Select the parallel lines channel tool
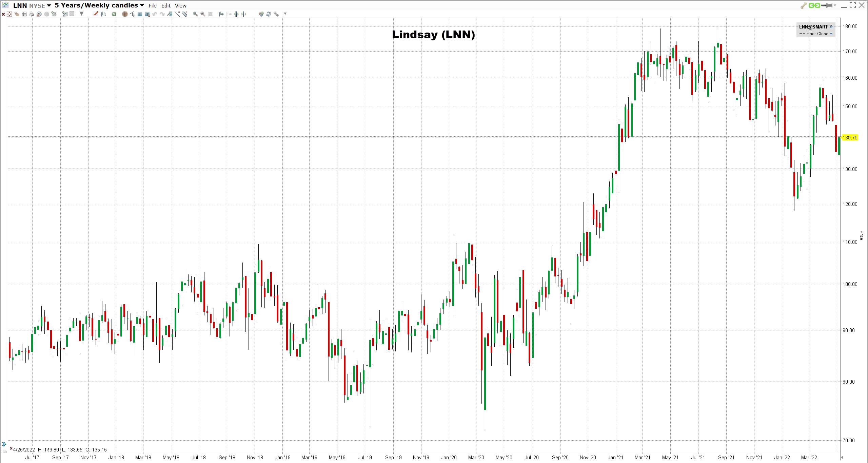The image size is (868, 463). (184, 14)
